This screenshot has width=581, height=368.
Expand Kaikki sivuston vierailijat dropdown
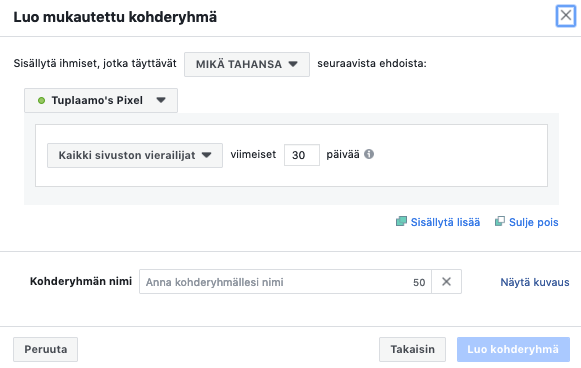point(135,155)
